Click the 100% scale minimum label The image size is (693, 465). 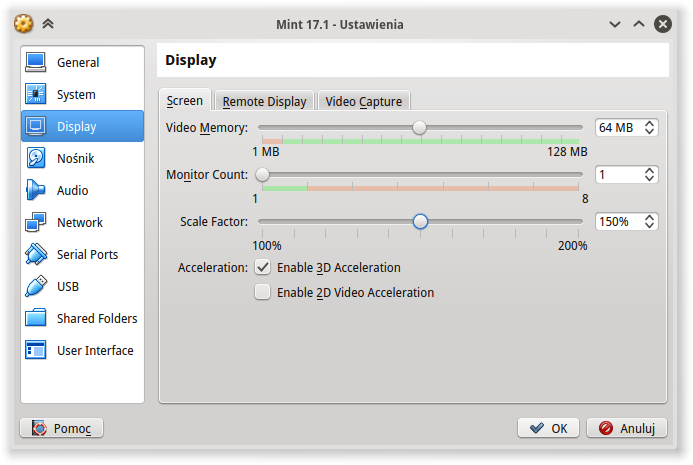tap(267, 246)
